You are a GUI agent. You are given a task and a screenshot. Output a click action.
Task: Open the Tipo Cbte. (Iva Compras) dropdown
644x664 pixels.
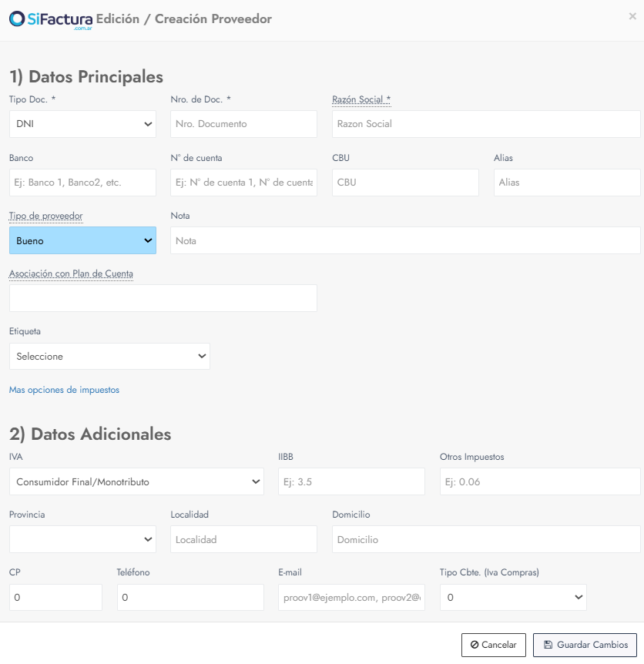[513, 597]
